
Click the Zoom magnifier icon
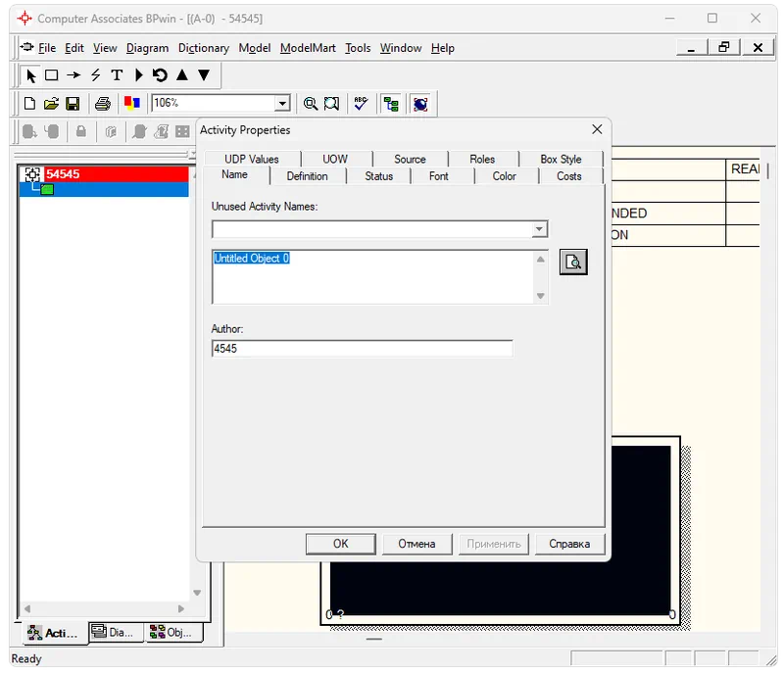311,104
